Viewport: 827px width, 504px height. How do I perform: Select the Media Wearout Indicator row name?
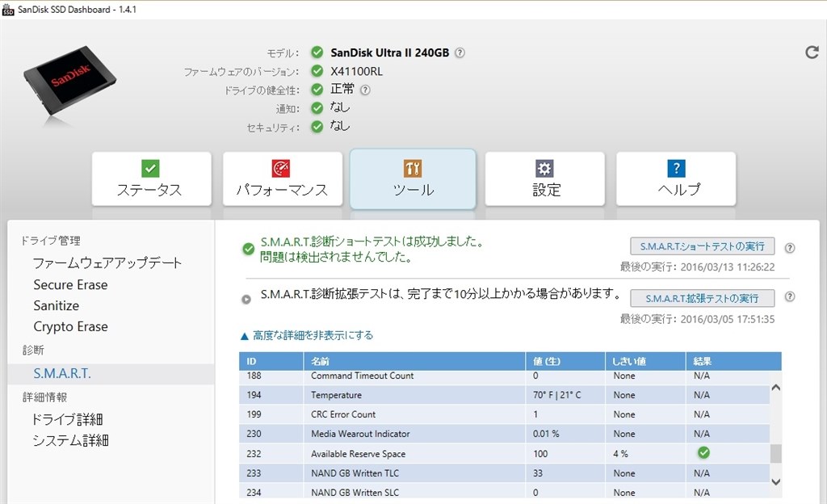[360, 434]
